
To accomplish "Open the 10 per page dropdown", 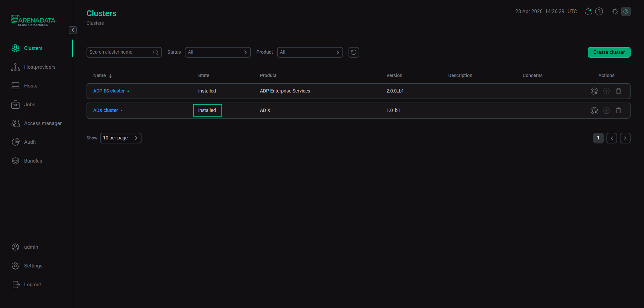I will tap(121, 138).
